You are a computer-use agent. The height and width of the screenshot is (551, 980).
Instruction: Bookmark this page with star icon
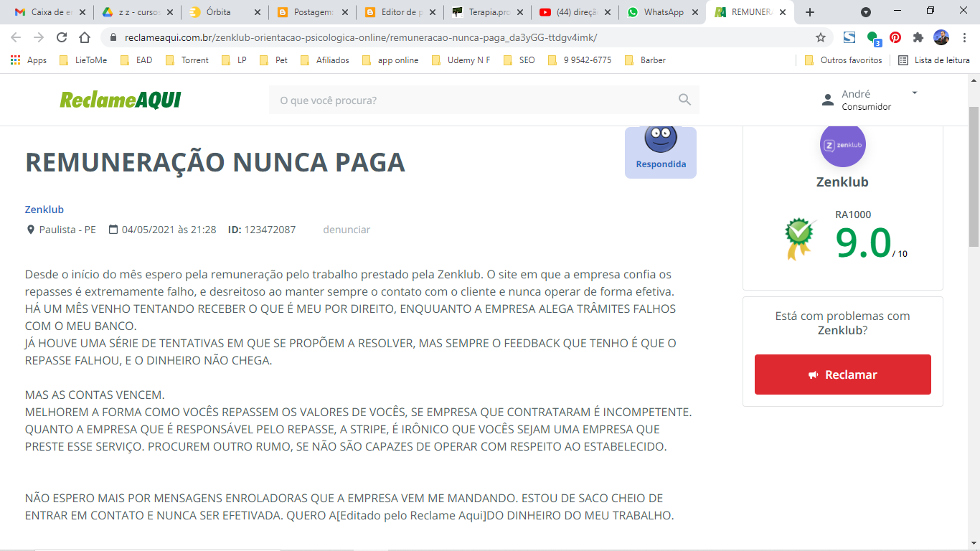click(821, 37)
